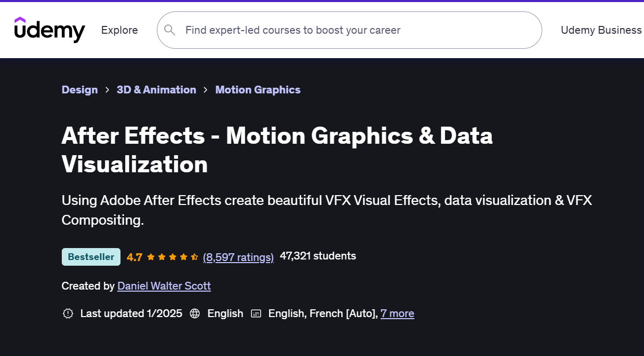The width and height of the screenshot is (644, 356).
Task: Click the search magnifier icon
Action: [169, 30]
